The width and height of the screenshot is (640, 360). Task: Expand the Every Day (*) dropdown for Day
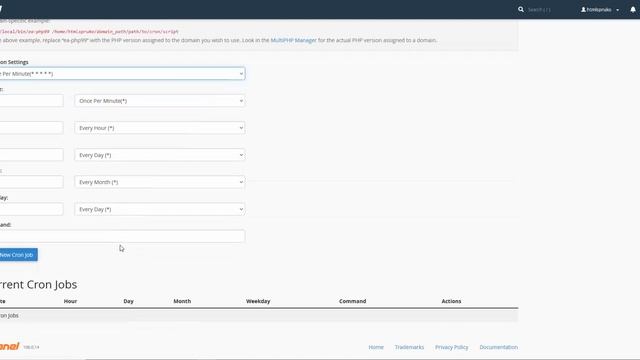tap(160, 155)
